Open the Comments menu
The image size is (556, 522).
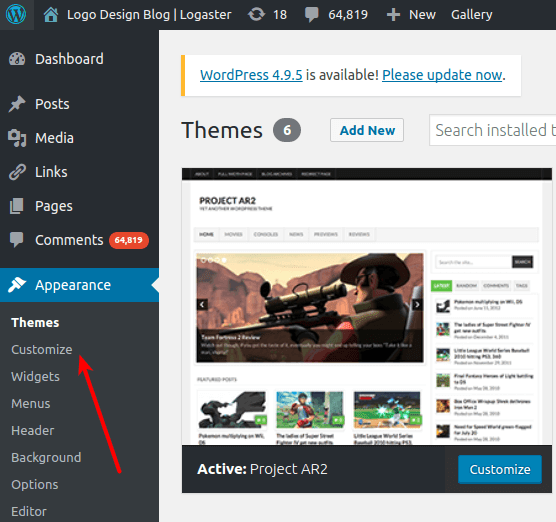click(69, 240)
